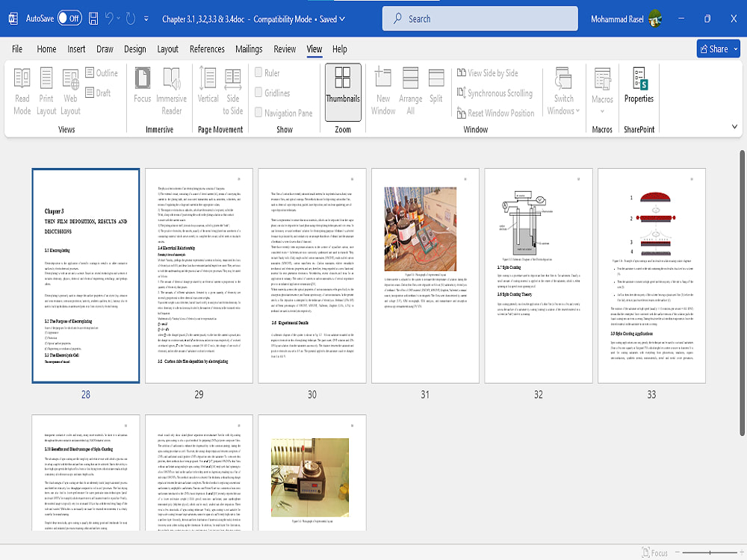Set Side to Side page movement
The height and width of the screenshot is (560, 747).
(233, 91)
